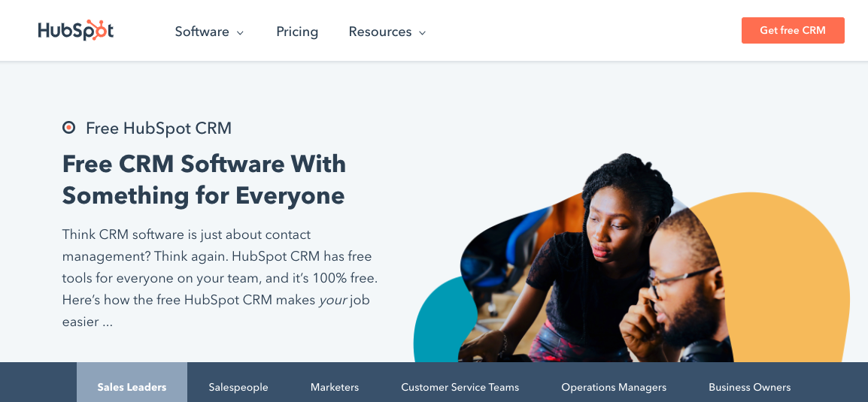Click the Get free CRM button
The image size is (868, 402).
coord(793,30)
